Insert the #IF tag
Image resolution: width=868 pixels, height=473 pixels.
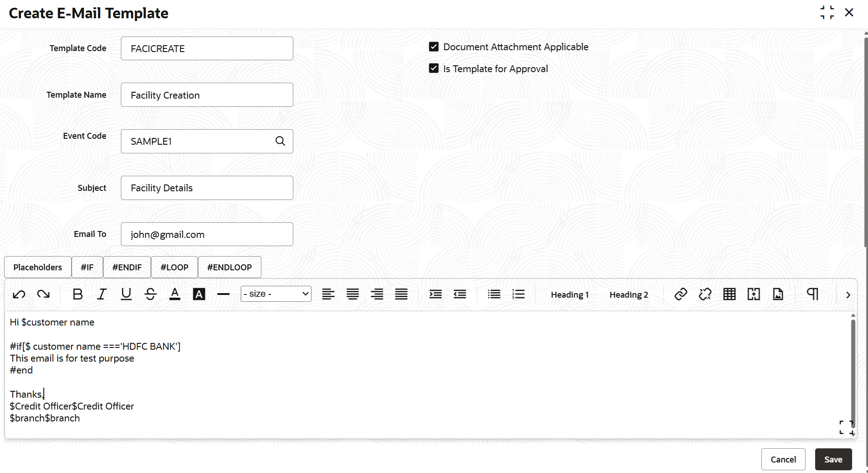(x=87, y=267)
